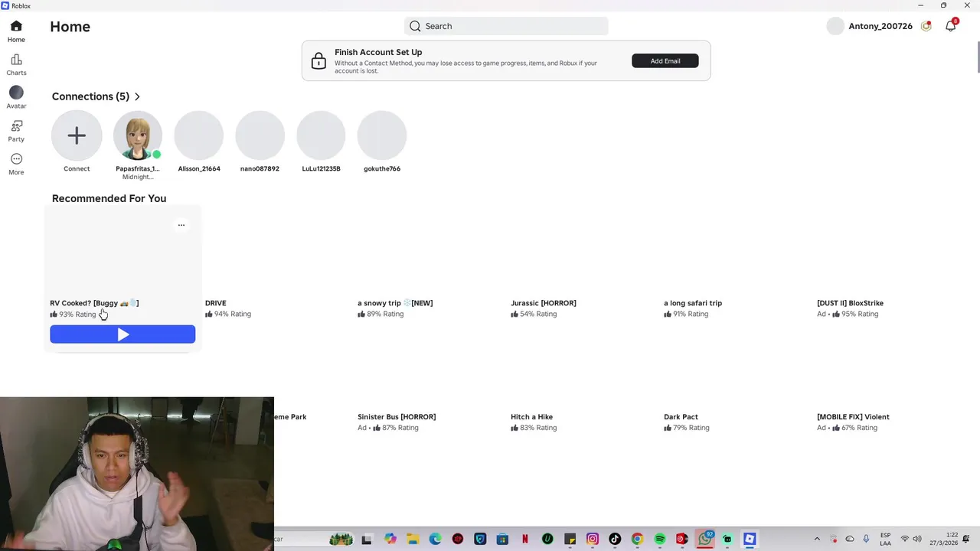This screenshot has width=980, height=551.
Task: Open [MOBILE FIX] Violent game
Action: click(x=853, y=417)
